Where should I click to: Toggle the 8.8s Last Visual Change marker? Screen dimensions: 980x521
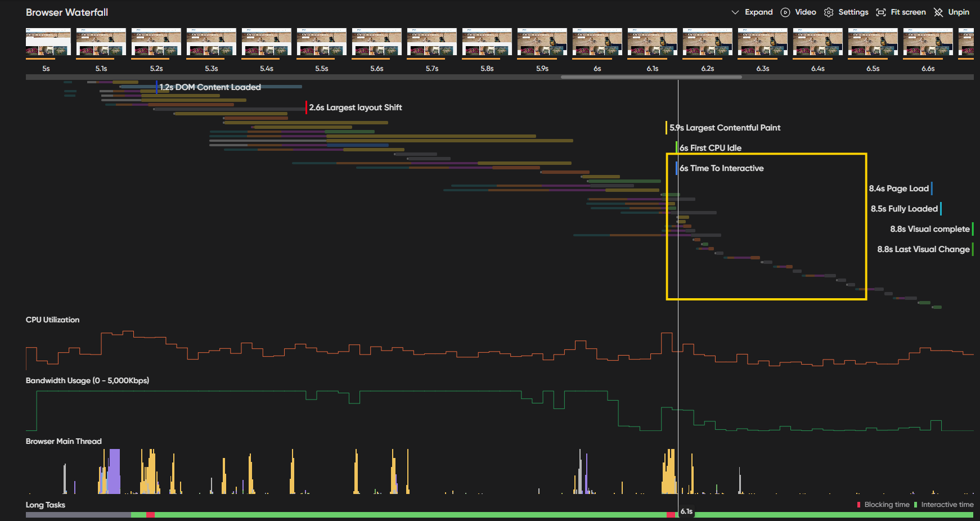pyautogui.click(x=974, y=249)
